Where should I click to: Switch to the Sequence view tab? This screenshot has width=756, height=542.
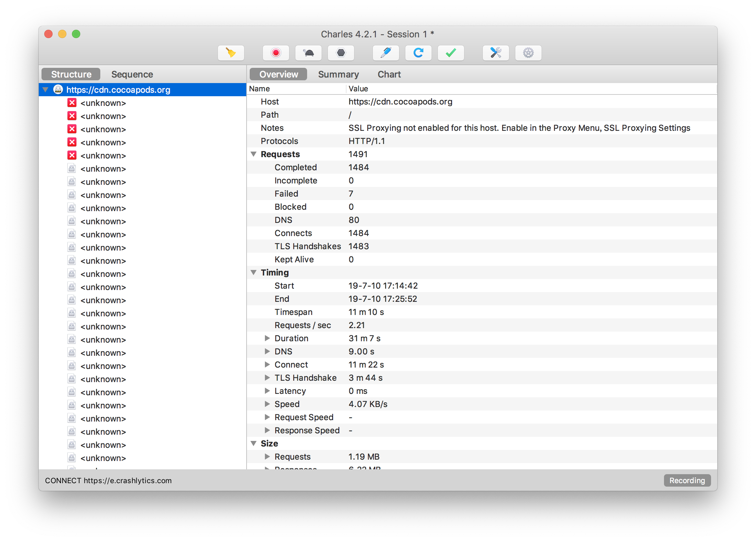click(132, 74)
